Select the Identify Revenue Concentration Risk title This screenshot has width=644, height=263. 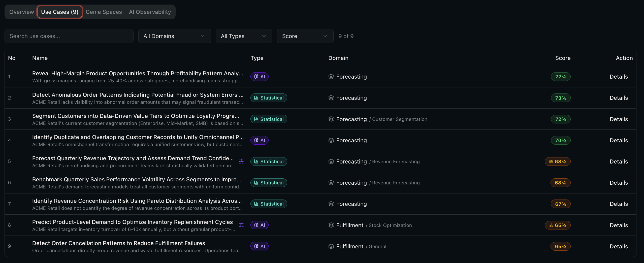tap(137, 201)
